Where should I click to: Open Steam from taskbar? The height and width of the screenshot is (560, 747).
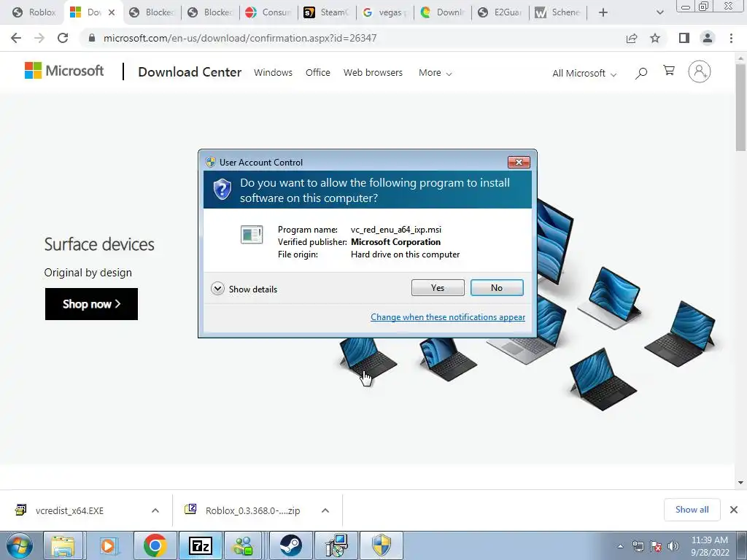[290, 545]
